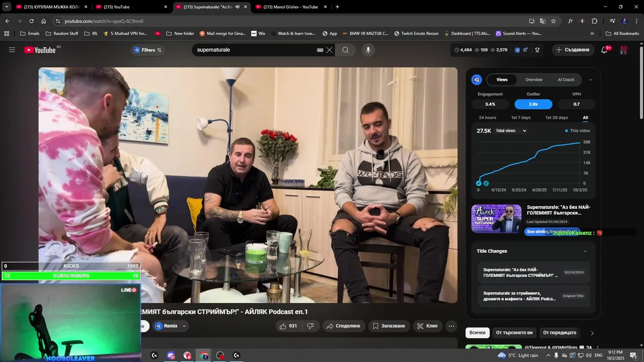Like the video with thumbs up
Screen dimensions: 644x362
click(x=288, y=326)
